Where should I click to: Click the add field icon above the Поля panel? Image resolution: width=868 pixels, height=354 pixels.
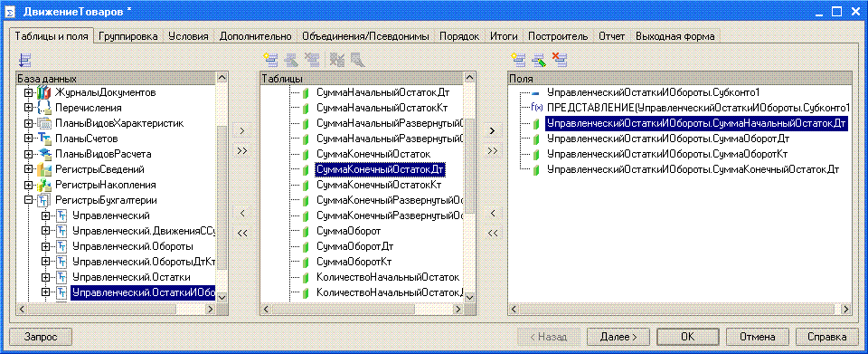click(518, 60)
